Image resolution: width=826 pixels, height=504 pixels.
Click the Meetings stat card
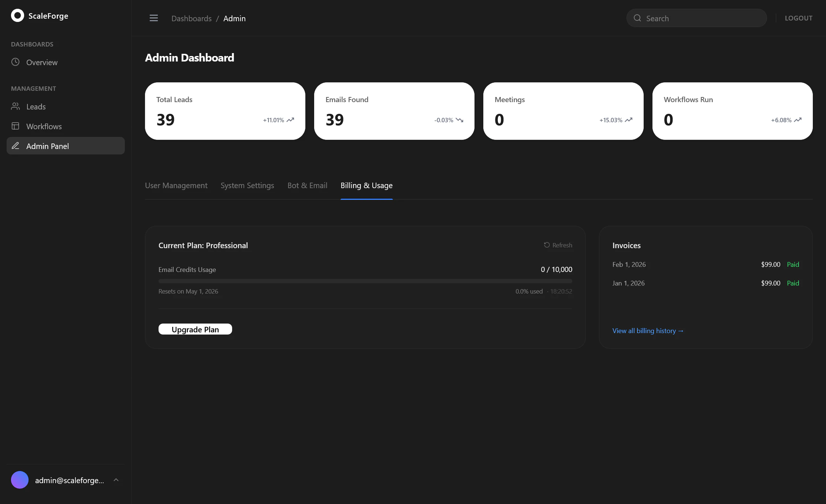(x=563, y=111)
